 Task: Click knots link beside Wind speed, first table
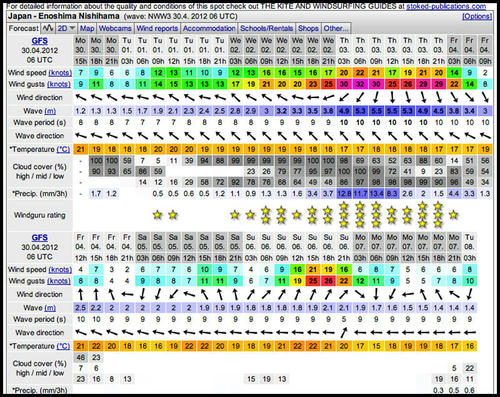pos(60,73)
